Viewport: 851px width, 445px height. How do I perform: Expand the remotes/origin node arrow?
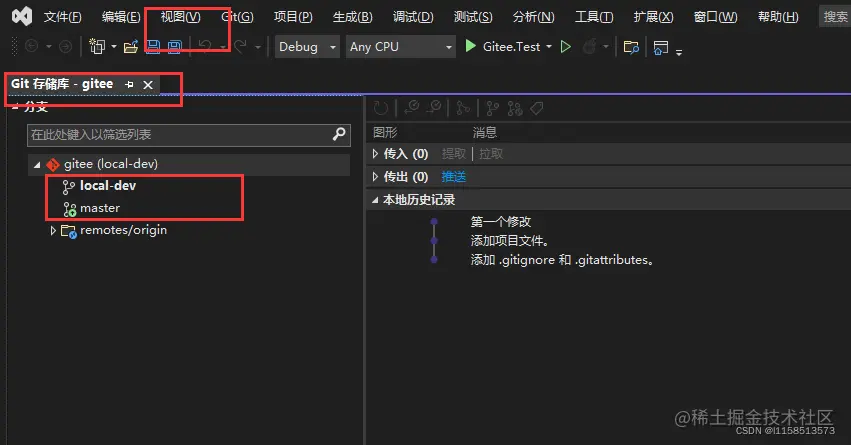click(x=53, y=231)
